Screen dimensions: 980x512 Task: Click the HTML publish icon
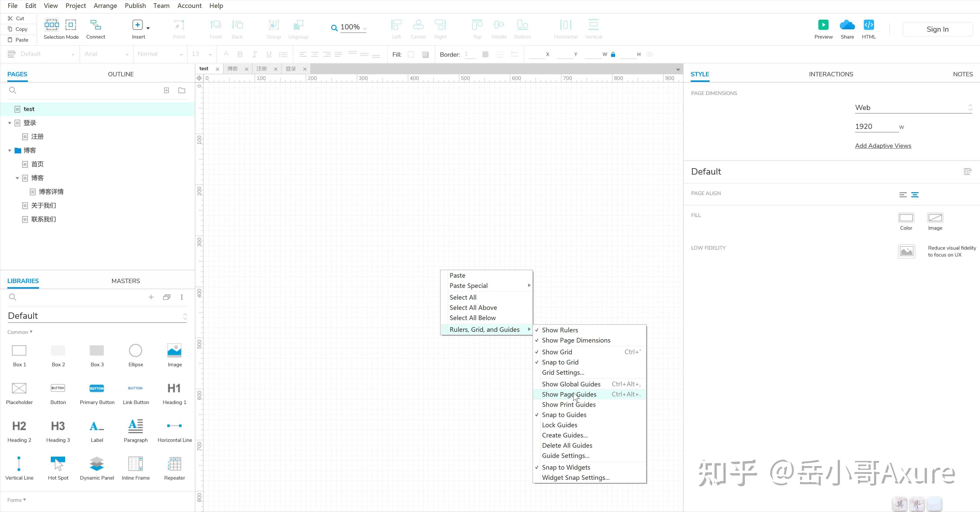point(868,25)
